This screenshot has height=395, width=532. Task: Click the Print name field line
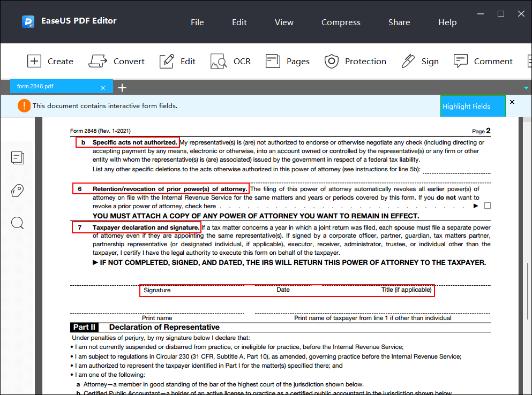click(157, 309)
